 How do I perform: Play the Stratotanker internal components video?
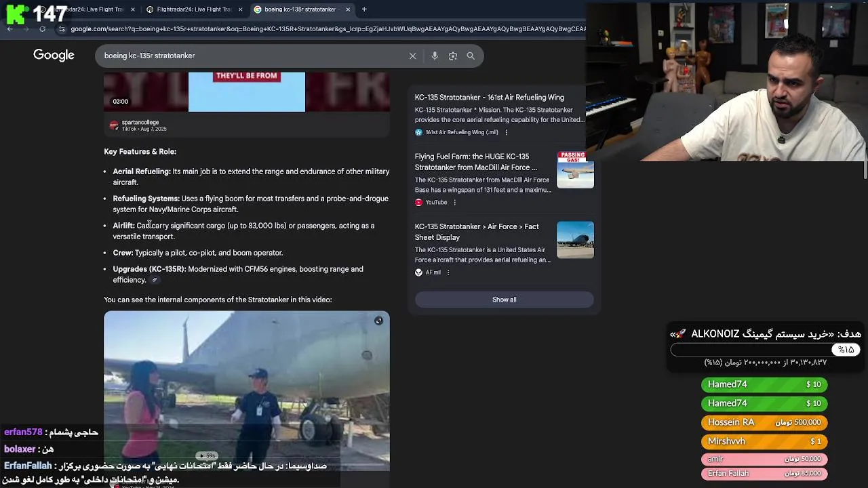(247, 390)
